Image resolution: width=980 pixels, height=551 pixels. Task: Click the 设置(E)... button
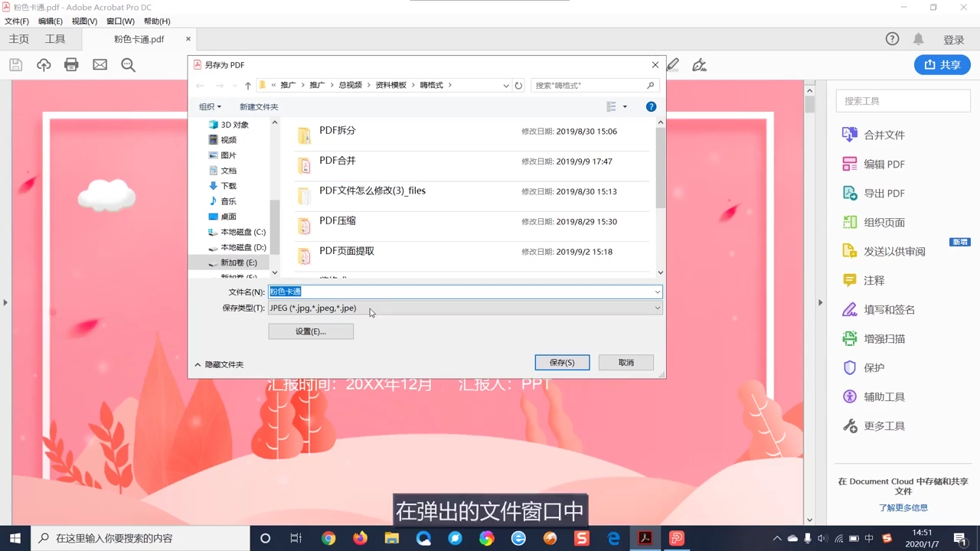coord(311,331)
